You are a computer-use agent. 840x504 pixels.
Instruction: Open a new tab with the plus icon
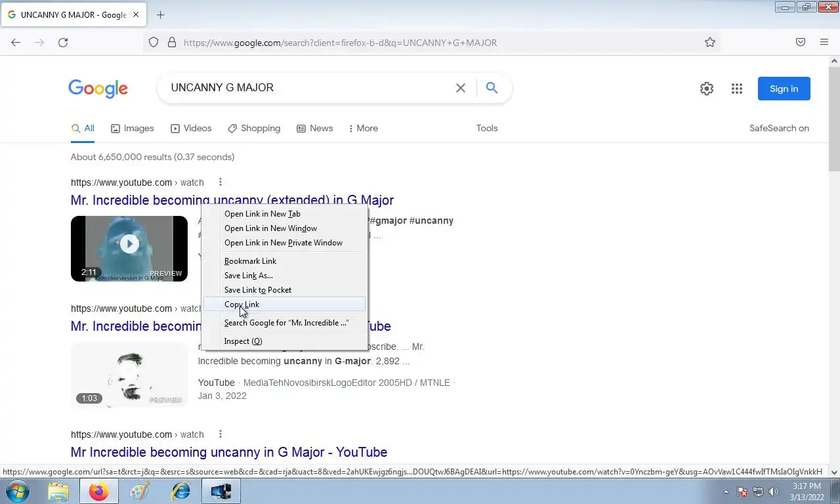[x=160, y=14]
